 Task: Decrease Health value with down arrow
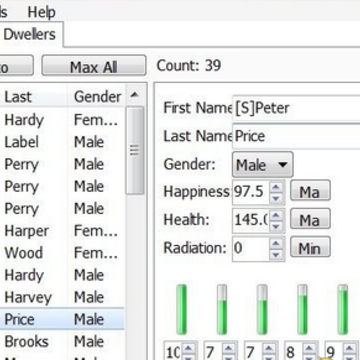coord(276,226)
